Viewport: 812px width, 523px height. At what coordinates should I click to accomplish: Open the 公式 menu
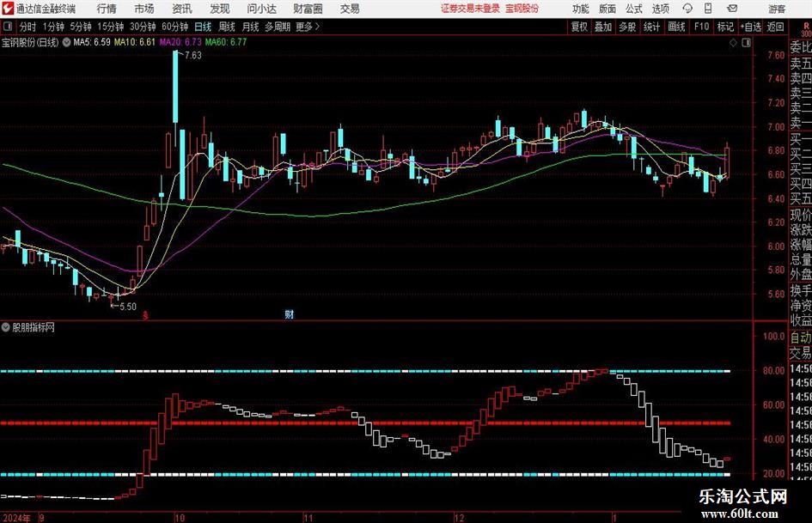pyautogui.click(x=633, y=9)
